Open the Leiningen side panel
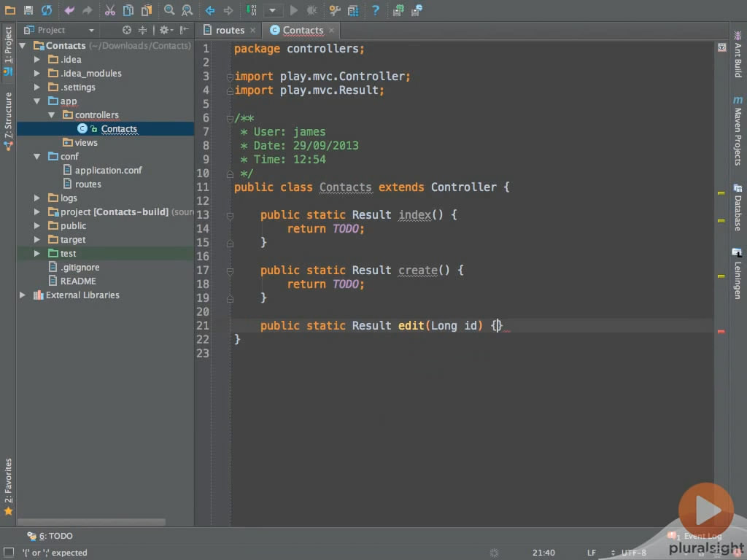This screenshot has width=747, height=560. tap(738, 274)
